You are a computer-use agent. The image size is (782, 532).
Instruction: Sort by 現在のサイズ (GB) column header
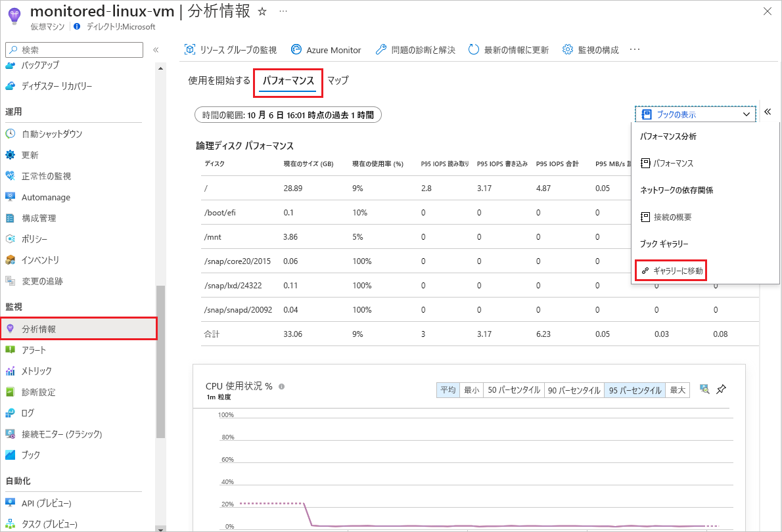(308, 164)
